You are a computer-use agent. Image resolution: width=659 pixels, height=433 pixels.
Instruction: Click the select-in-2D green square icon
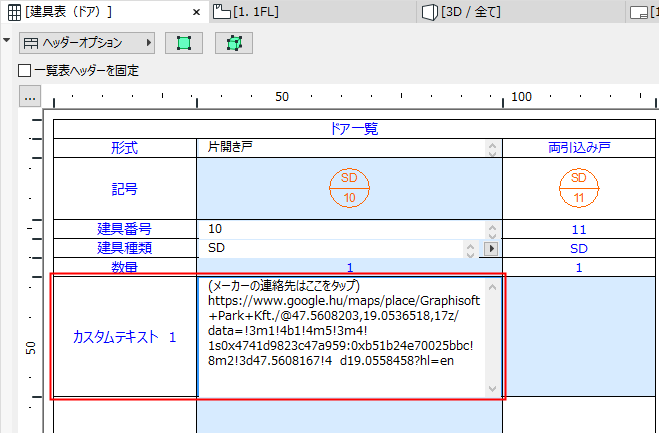click(x=184, y=43)
